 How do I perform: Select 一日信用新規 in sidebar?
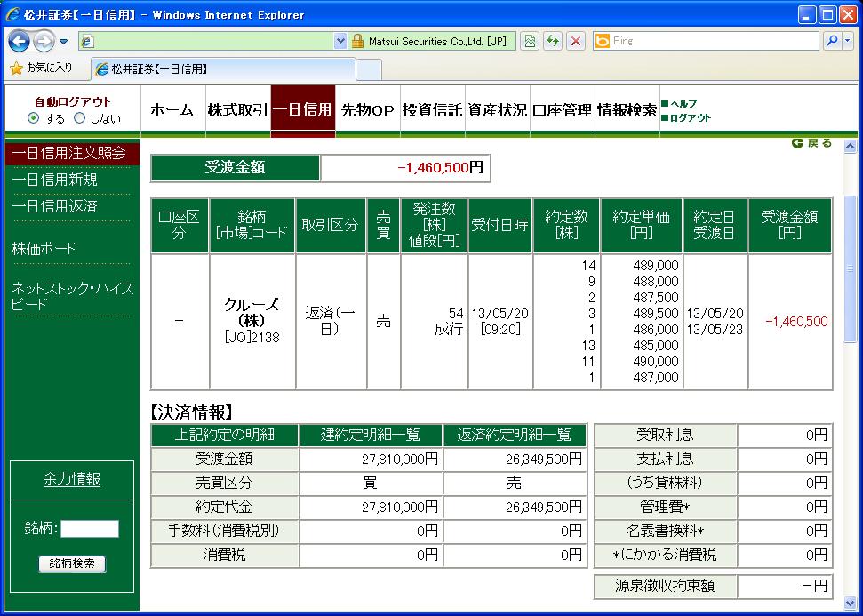pos(54,180)
